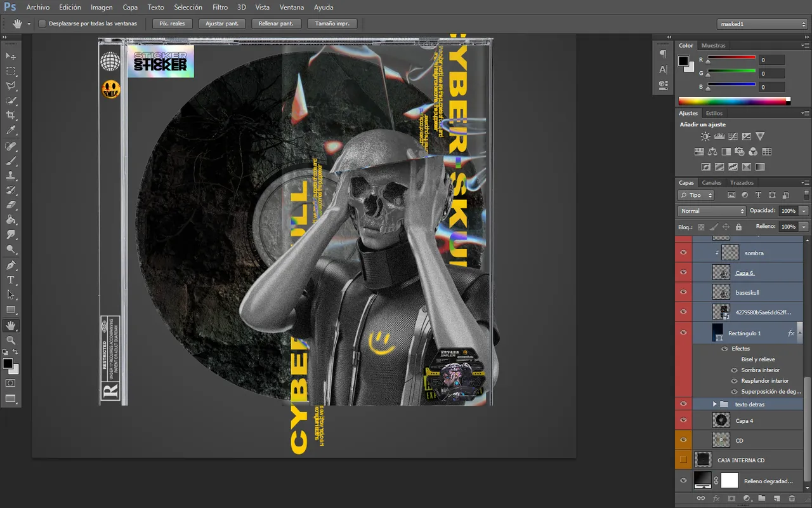Select the Zoom tool
Viewport: 812px width, 508px height.
[x=11, y=340]
